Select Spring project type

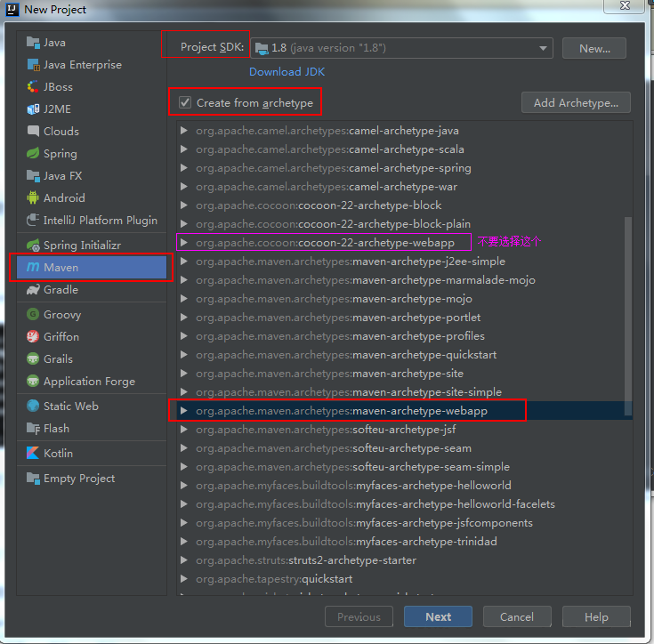(x=92, y=153)
